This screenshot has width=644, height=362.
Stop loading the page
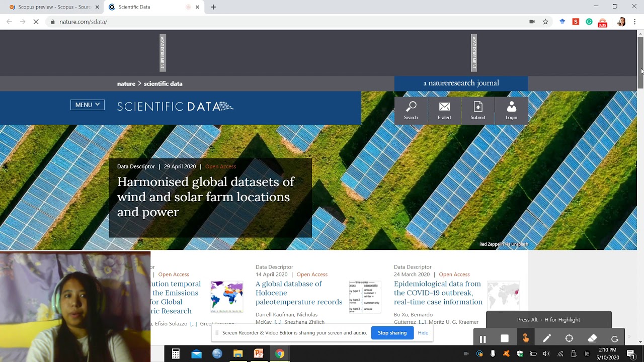click(x=36, y=22)
